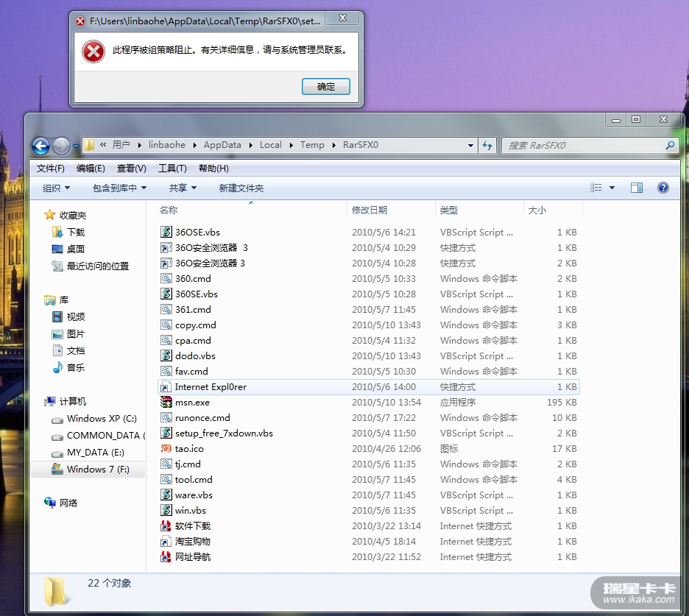Click the 360.cmd file icon
Image resolution: width=689 pixels, height=616 pixels.
166,279
